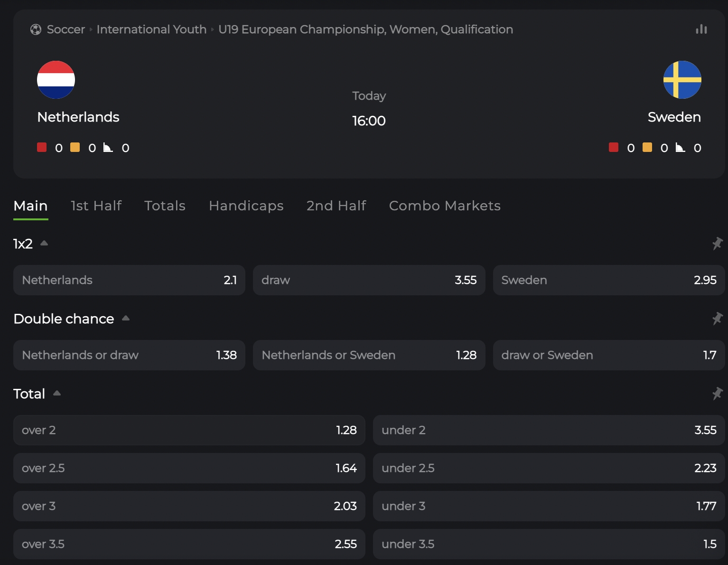Click the Total heading text
This screenshot has height=565, width=728.
(29, 394)
